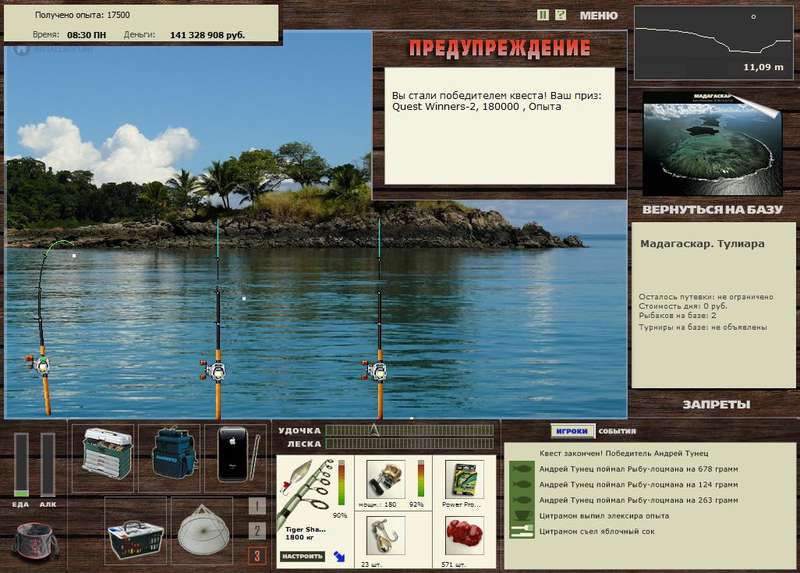
Task: Click the quest winner warning message text
Action: click(496, 101)
